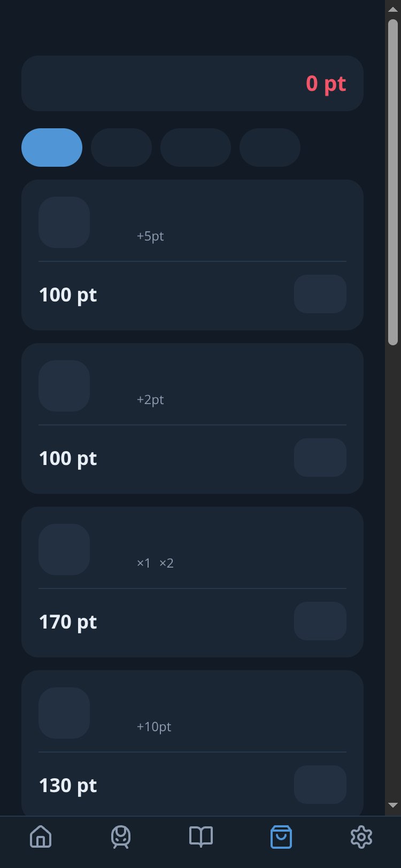The width and height of the screenshot is (401, 868).
Task: Click the buy button on first 100 pt card
Action: click(x=320, y=294)
